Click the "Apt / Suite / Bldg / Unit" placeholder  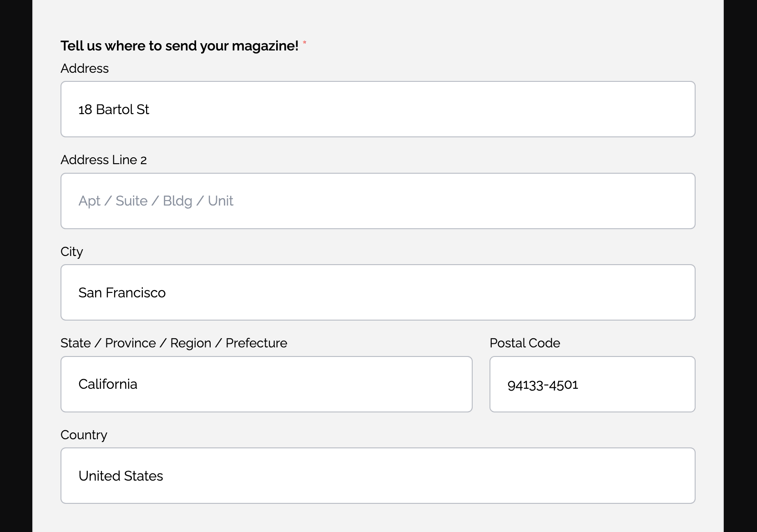[156, 201]
